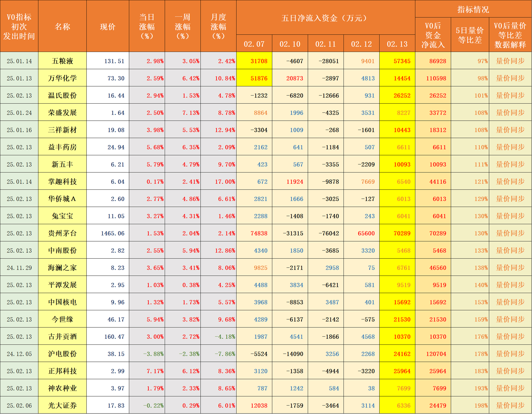This screenshot has width=532, height=414.
Task: Click the 名称 column header
Action: 62,26
